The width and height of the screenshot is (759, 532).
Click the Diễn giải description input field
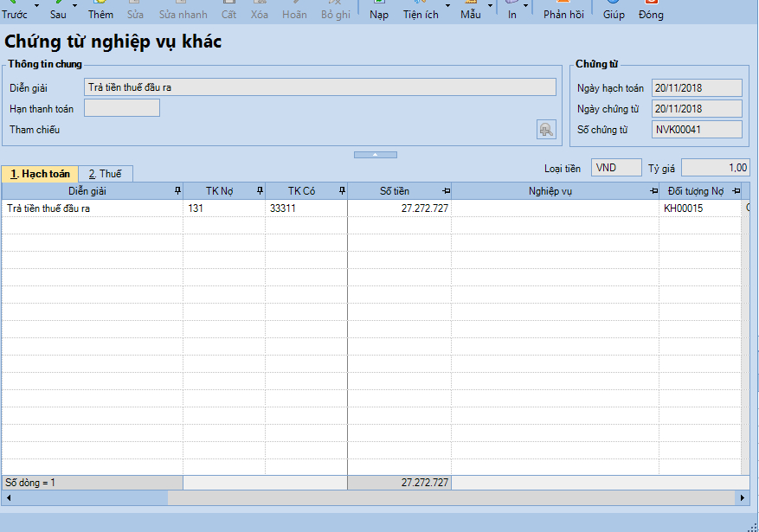(x=320, y=87)
